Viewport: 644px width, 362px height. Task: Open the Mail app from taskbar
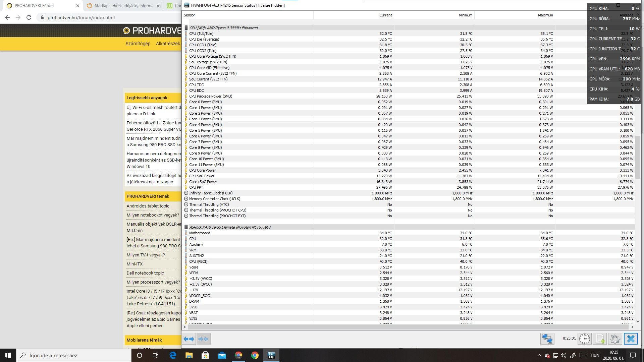[x=222, y=355]
